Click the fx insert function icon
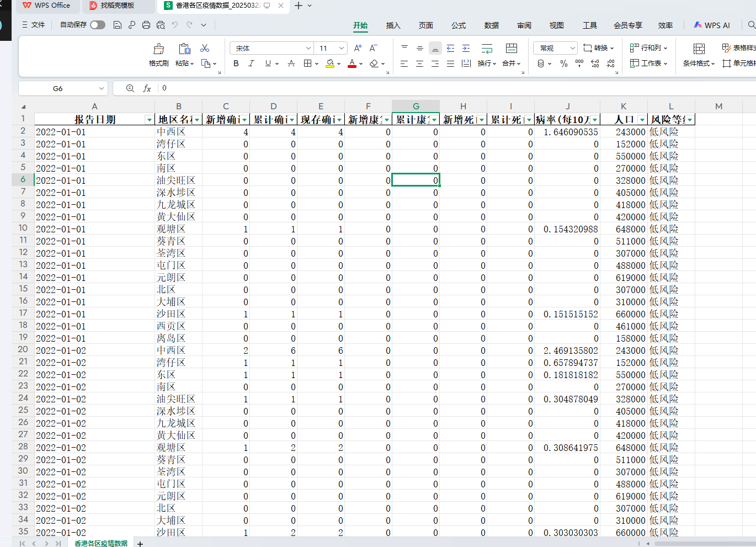 (147, 88)
